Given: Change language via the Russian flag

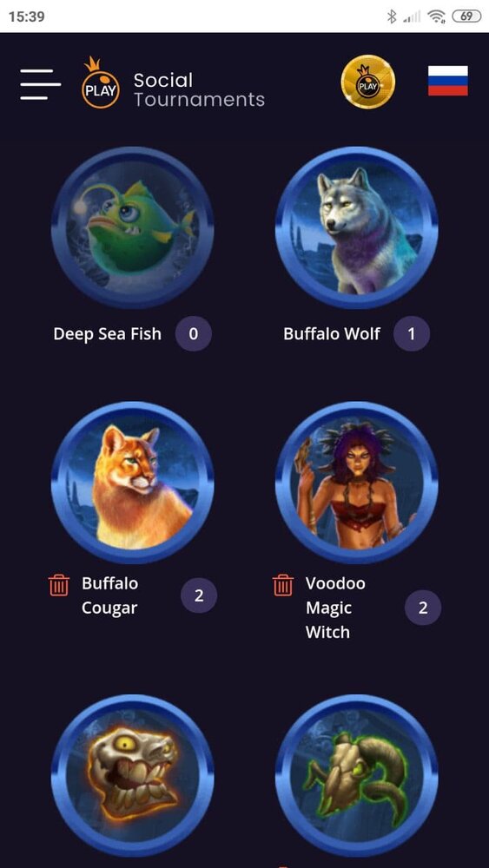Looking at the screenshot, I should click(447, 81).
